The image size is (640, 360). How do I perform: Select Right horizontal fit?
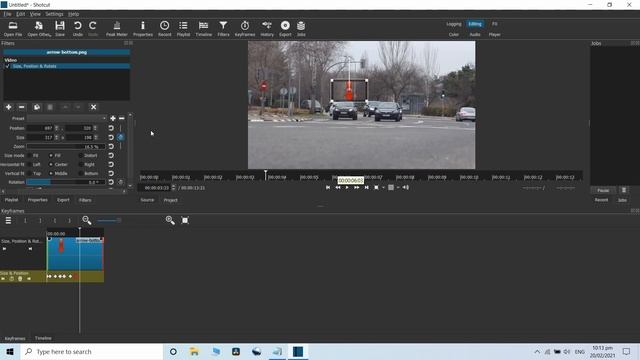click(x=87, y=164)
